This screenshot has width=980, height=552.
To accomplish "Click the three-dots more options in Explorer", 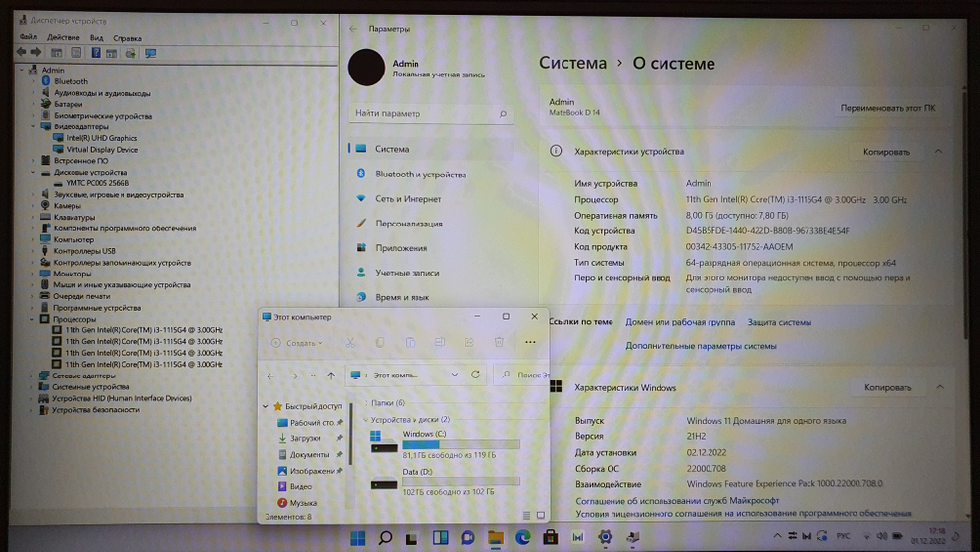I will (530, 342).
